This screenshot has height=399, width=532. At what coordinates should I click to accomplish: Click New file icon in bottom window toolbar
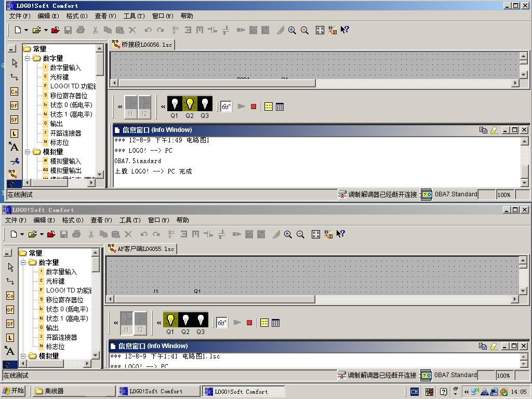pyautogui.click(x=14, y=234)
